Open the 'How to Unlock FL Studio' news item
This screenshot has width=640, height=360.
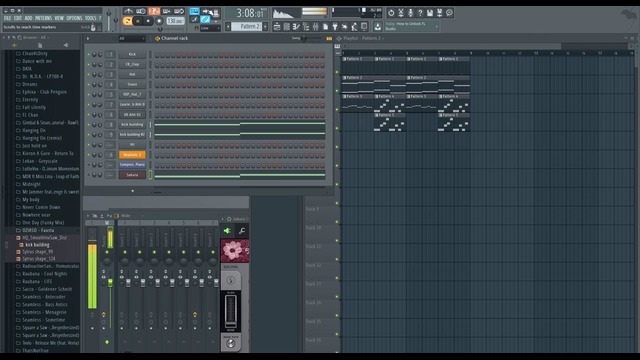[x=410, y=27]
